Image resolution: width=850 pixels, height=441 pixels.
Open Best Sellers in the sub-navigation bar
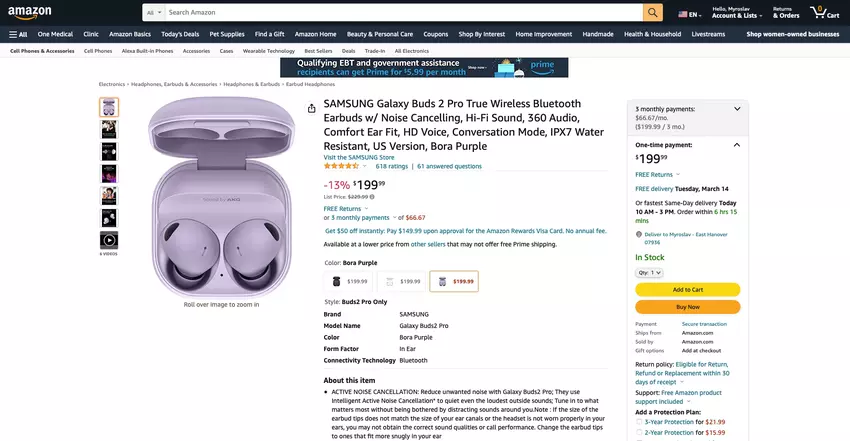[x=318, y=50]
